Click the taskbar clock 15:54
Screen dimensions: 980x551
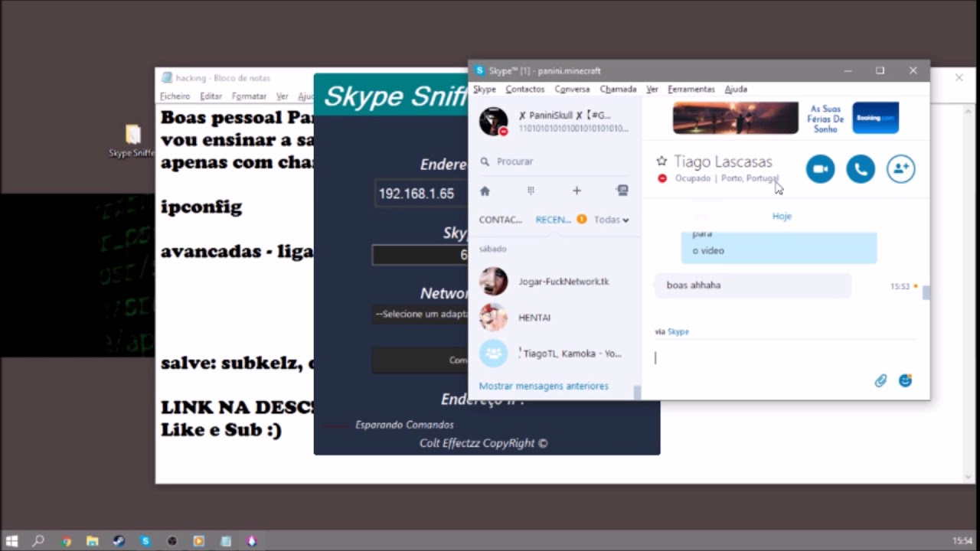pos(962,541)
